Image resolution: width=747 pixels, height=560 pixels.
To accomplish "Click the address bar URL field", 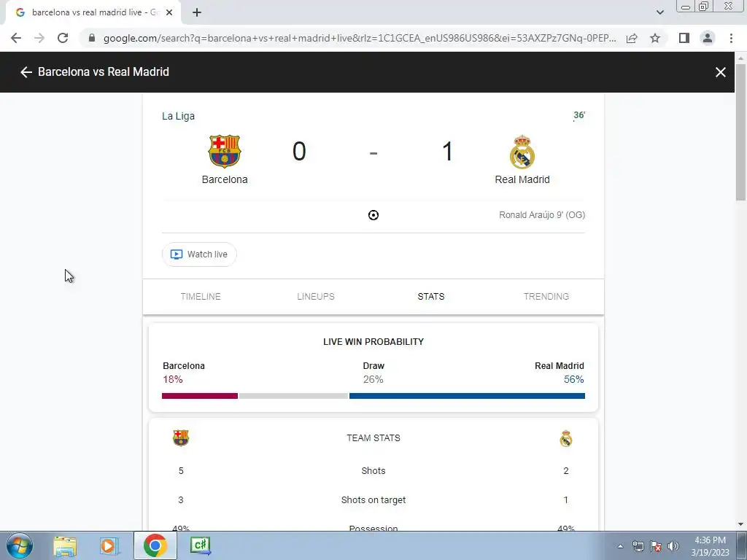I will tap(360, 38).
